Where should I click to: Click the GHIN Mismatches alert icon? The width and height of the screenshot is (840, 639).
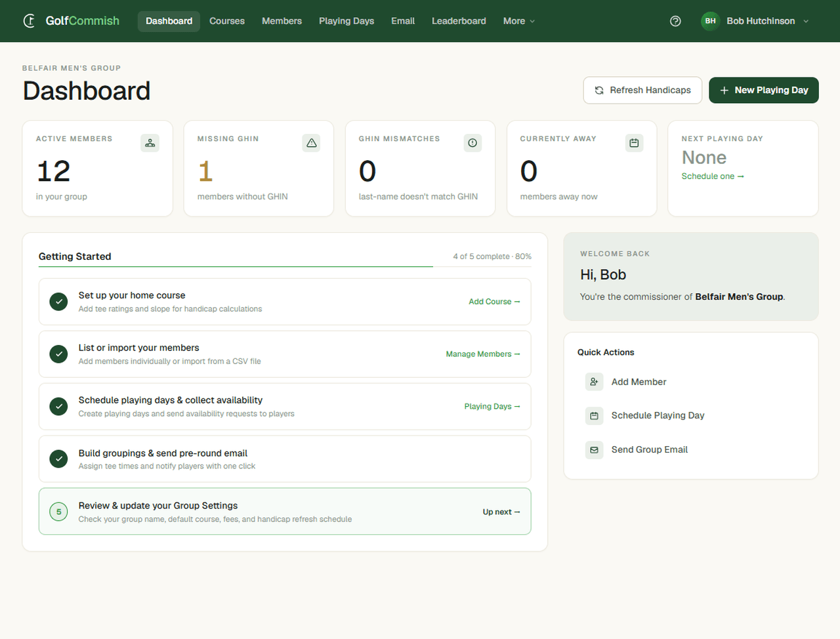(x=472, y=143)
